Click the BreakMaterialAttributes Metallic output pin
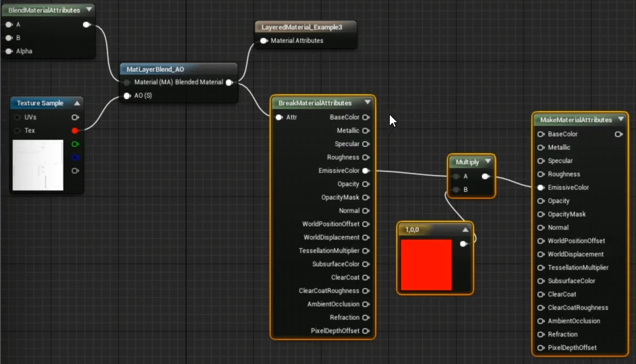The width and height of the screenshot is (636, 364). coord(366,131)
